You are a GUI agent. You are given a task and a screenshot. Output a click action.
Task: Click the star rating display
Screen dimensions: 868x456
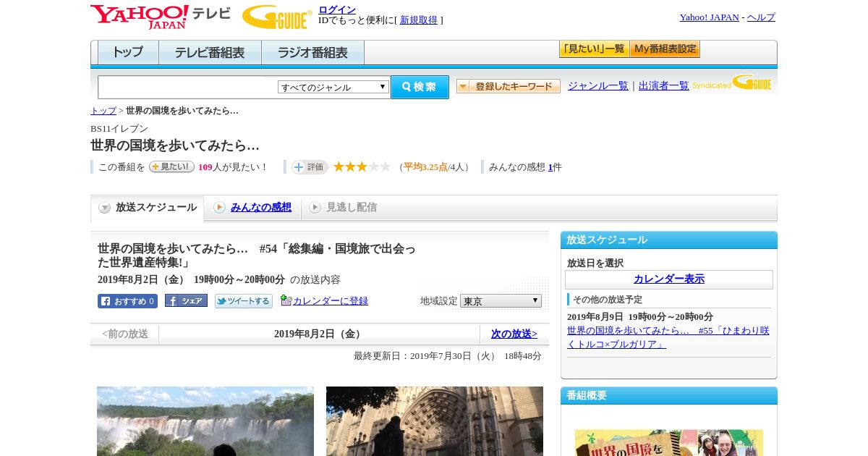coord(362,167)
